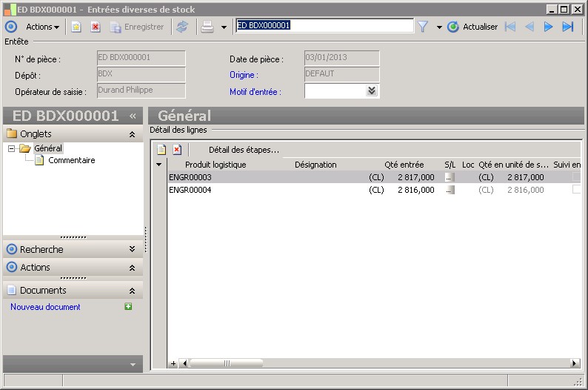Expand the Recherche section
588x390 pixels.
click(x=132, y=249)
